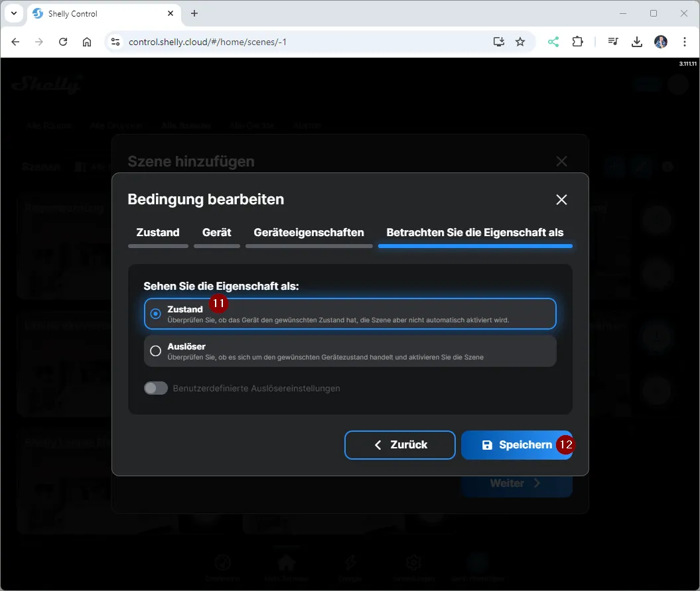Select the Zustand radio option

click(156, 314)
